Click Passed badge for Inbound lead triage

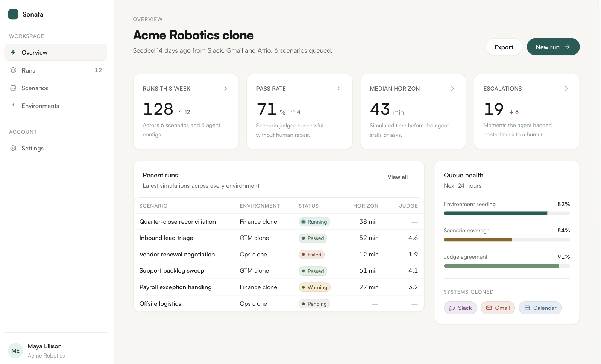pos(313,238)
